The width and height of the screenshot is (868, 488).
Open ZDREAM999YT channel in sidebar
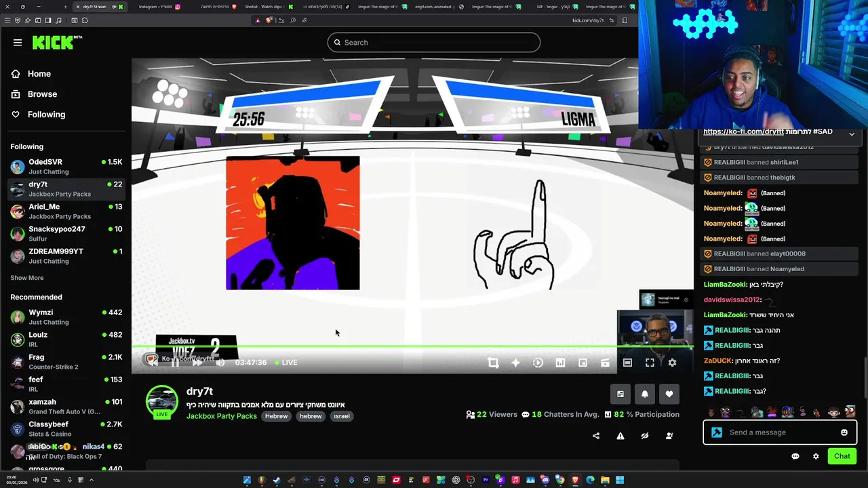click(66, 256)
